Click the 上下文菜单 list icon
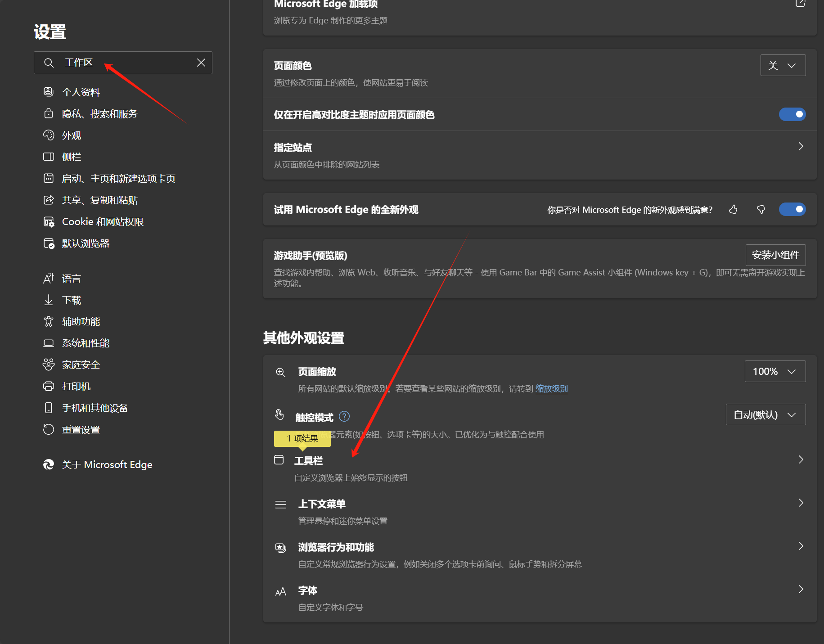Viewport: 824px width, 644px height. point(281,504)
